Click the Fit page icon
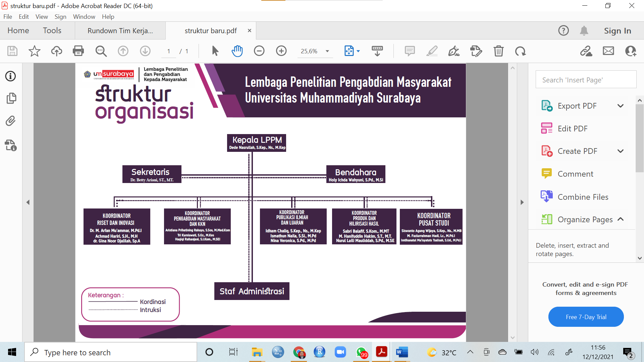This screenshot has width=644, height=362. [x=349, y=51]
